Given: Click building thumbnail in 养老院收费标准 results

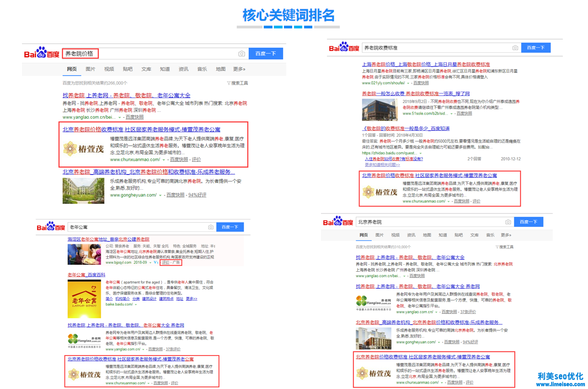Looking at the screenshot, I should pyautogui.click(x=380, y=110).
